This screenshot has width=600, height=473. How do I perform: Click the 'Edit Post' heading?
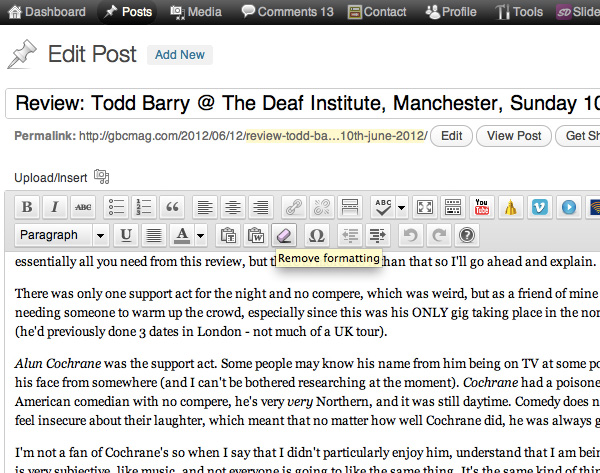92,54
